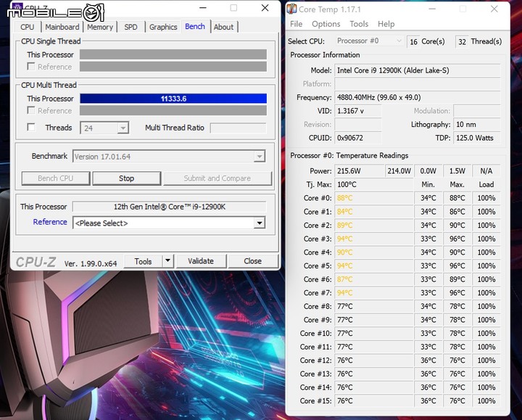This screenshot has width=522, height=420.
Task: Click the Validate button
Action: tap(201, 261)
